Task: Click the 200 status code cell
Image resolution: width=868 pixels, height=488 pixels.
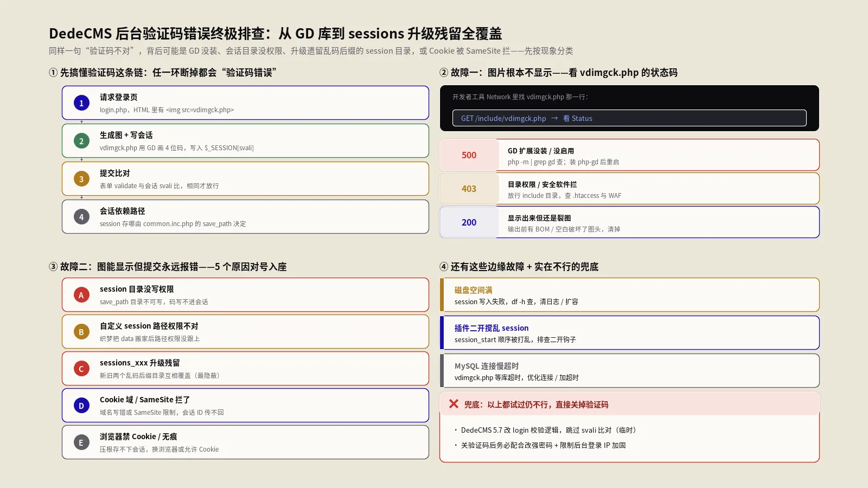Action: click(x=469, y=222)
